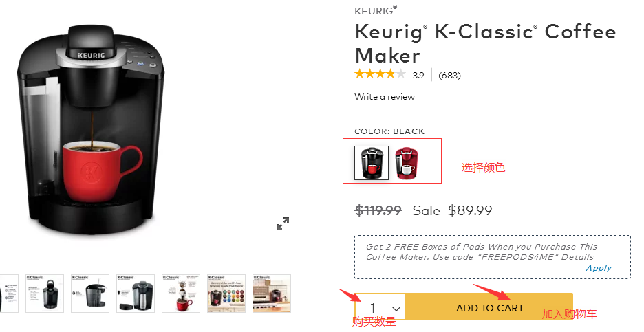This screenshot has height=332, width=644.
Task: Click Write a review link
Action: click(385, 97)
